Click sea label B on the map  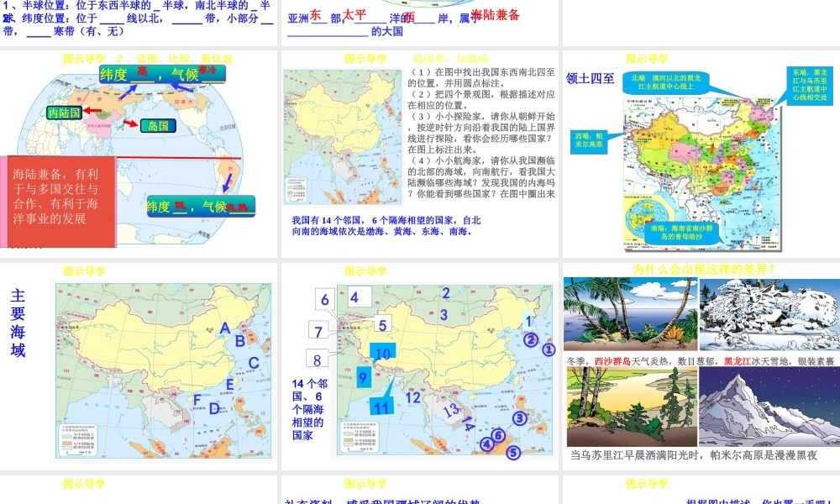[240, 341]
